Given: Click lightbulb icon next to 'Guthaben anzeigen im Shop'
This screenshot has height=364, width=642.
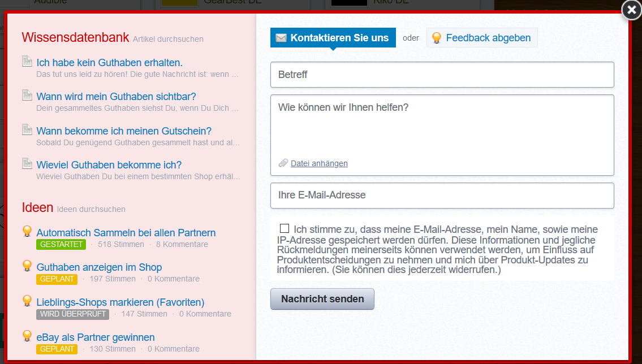Looking at the screenshot, I should click(x=27, y=266).
